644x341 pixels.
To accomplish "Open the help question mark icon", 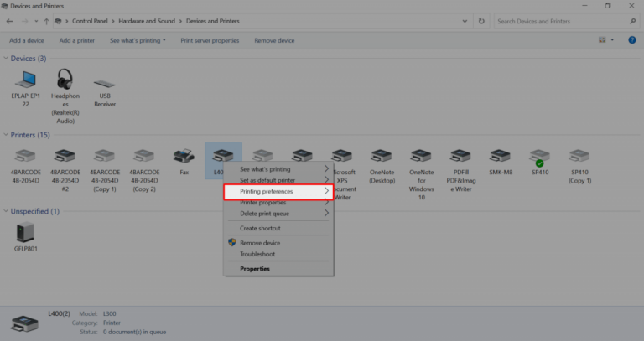I will (x=632, y=40).
